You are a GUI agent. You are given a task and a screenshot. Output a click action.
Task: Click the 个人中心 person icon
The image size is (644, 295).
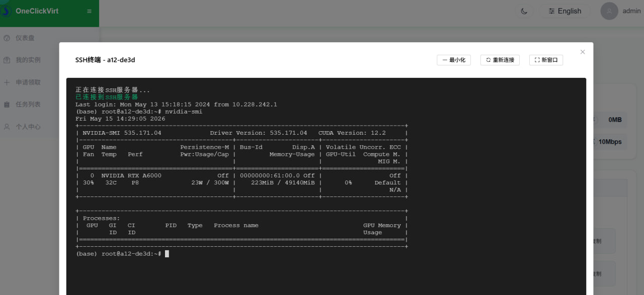7,127
